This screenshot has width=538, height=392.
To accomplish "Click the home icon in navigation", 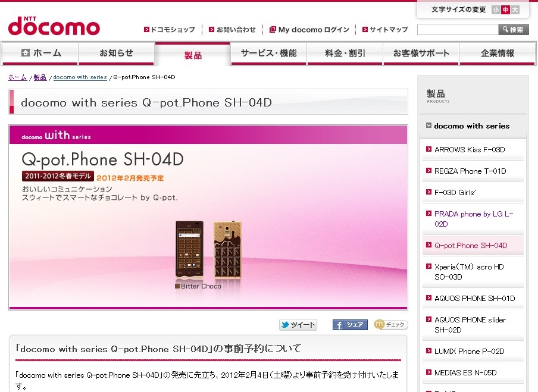I will [x=26, y=53].
